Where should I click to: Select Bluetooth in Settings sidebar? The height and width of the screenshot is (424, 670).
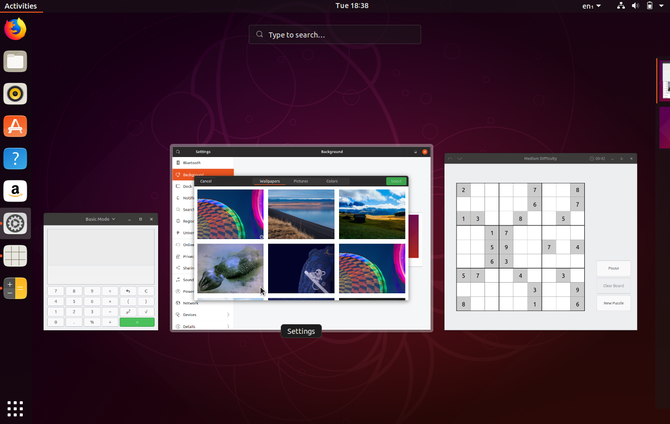[x=203, y=163]
